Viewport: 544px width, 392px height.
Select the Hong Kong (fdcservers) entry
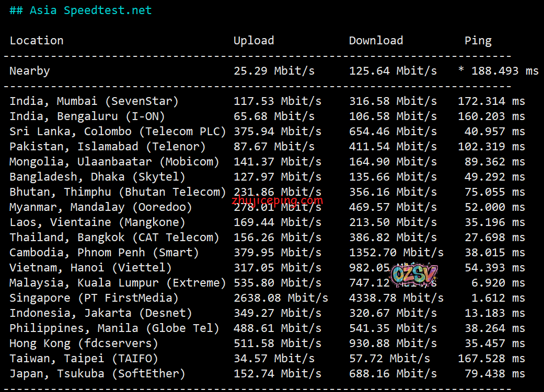tap(84, 343)
